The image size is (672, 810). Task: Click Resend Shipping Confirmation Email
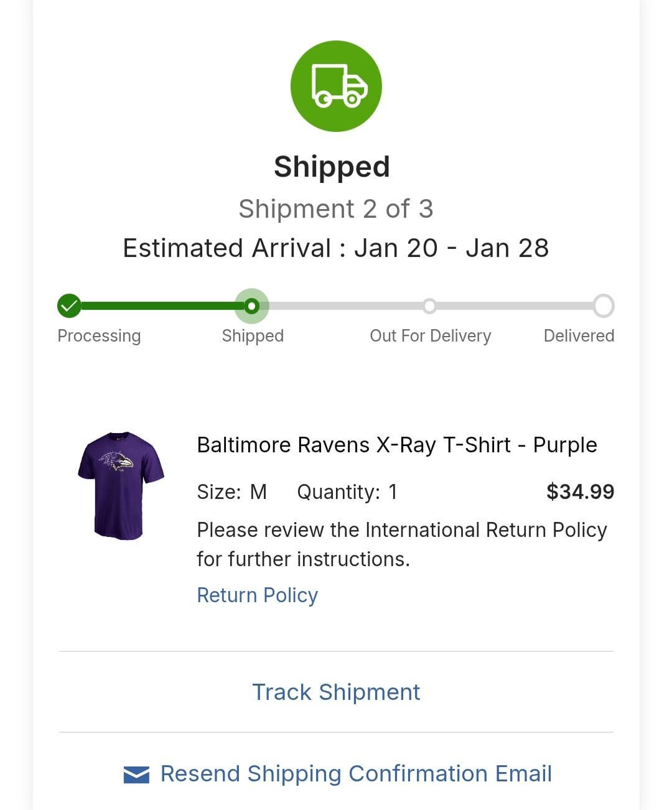coord(356,774)
